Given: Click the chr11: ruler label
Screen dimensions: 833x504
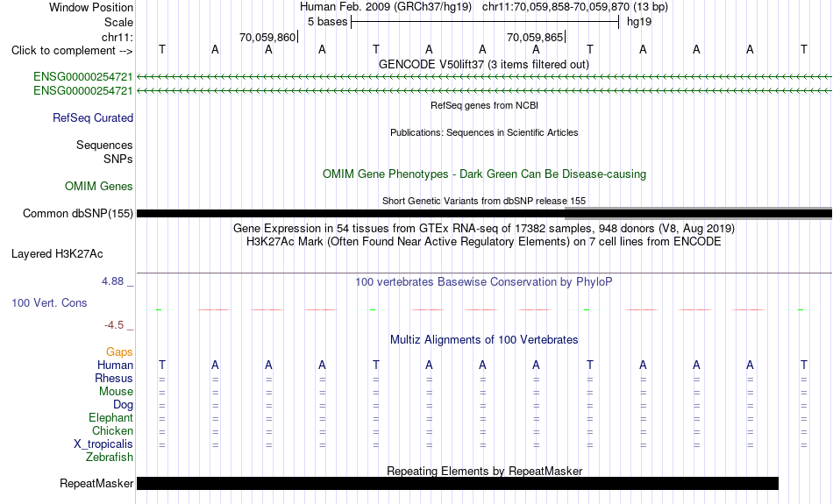Looking at the screenshot, I should (117, 37).
